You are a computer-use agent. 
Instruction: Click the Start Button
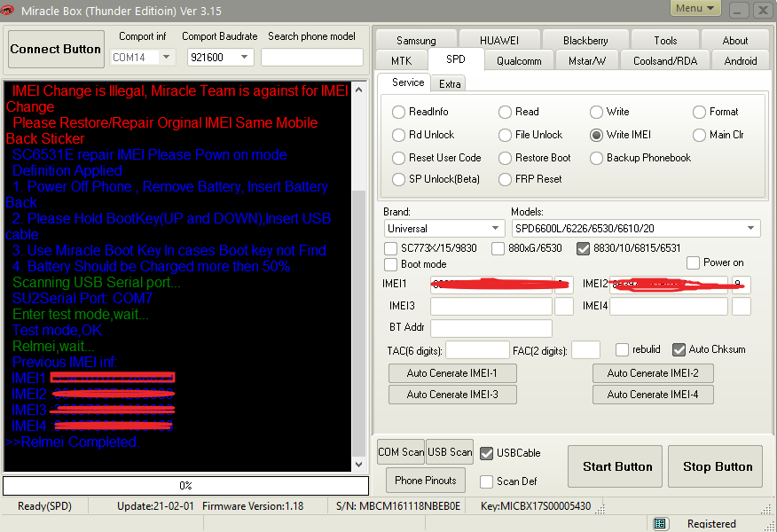tap(615, 466)
